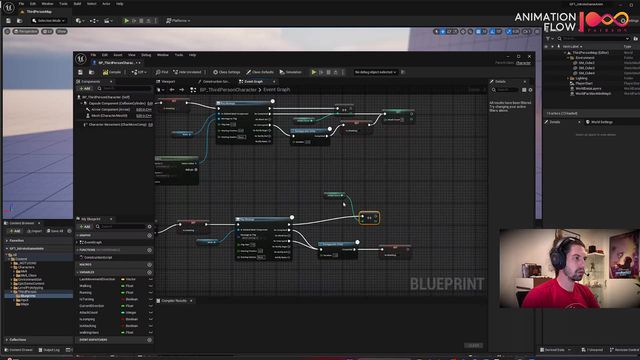640x360 pixels.
Task: Collapse the GRAPHS section
Action: click(78, 236)
